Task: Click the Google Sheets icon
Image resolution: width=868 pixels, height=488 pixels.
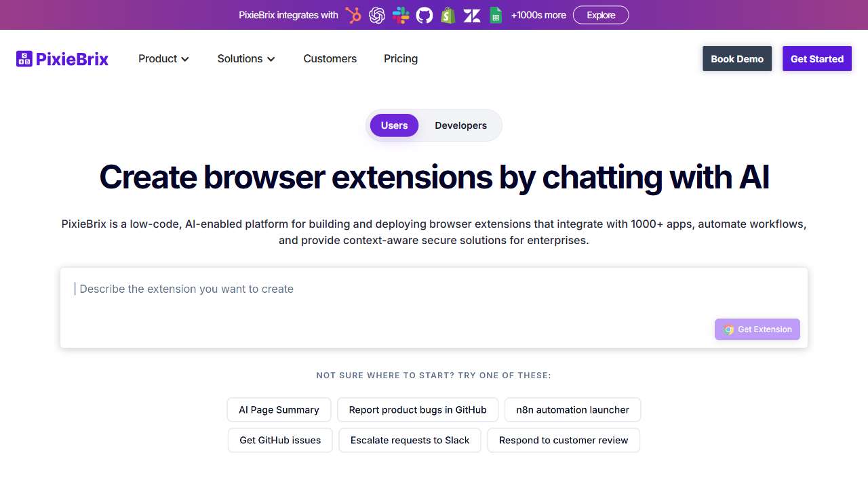Action: (x=496, y=15)
